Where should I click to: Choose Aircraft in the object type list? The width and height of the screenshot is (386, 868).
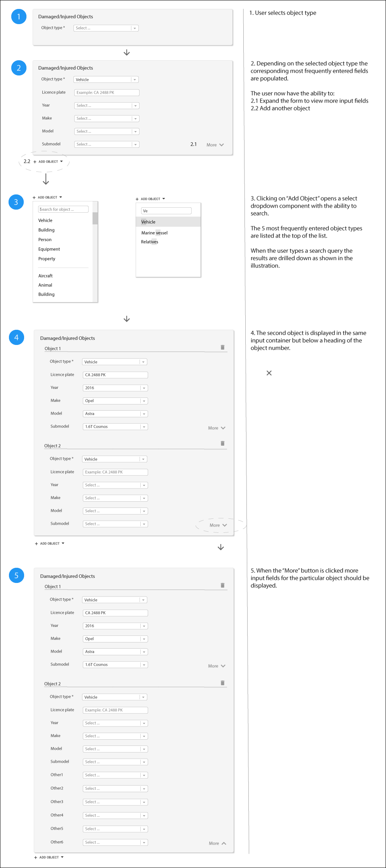(x=45, y=276)
